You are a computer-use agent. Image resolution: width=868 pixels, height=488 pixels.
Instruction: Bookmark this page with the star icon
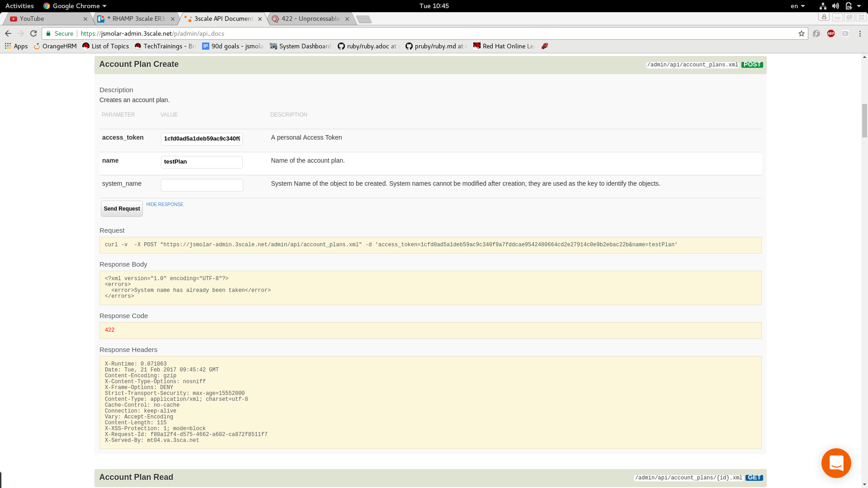coord(802,33)
